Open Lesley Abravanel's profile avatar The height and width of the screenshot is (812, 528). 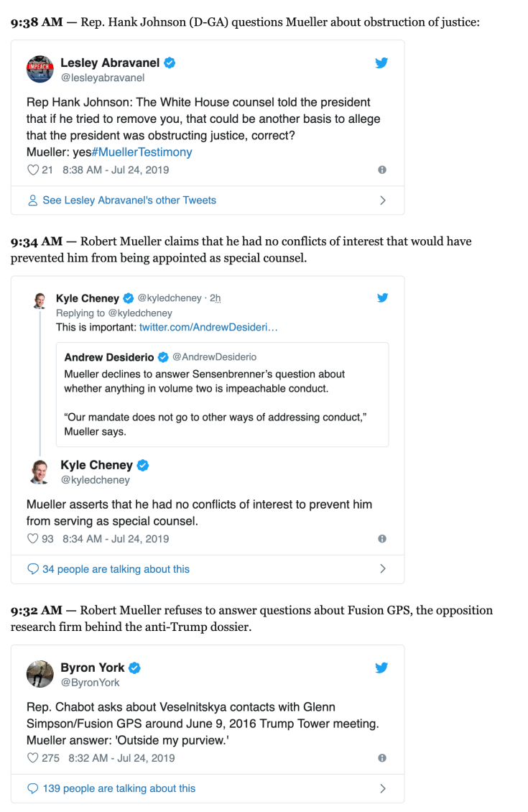coord(40,69)
